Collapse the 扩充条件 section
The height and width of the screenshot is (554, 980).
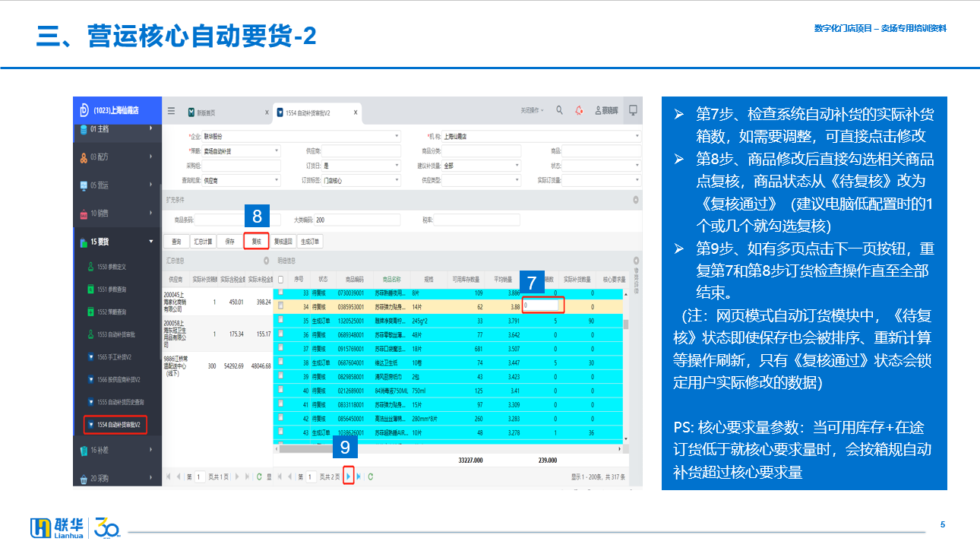coord(635,199)
